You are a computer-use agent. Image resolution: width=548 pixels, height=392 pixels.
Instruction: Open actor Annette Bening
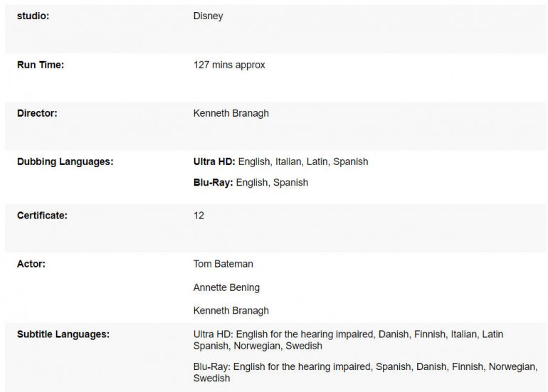(226, 287)
